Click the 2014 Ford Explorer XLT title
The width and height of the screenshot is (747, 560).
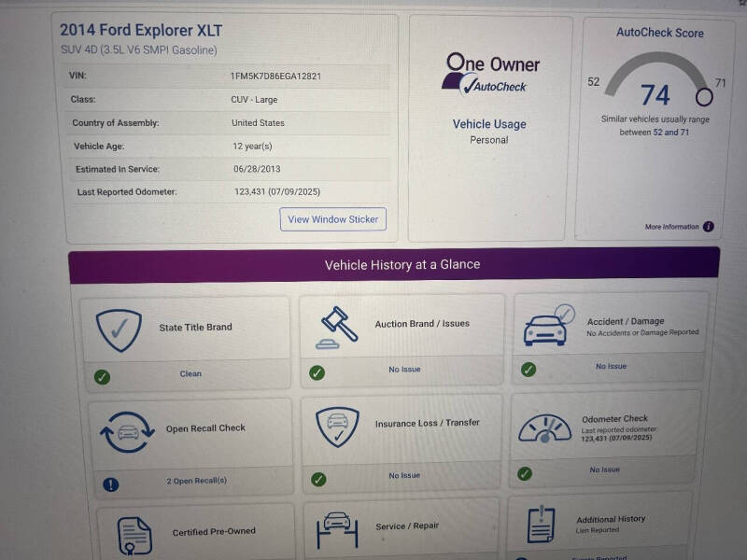[141, 30]
